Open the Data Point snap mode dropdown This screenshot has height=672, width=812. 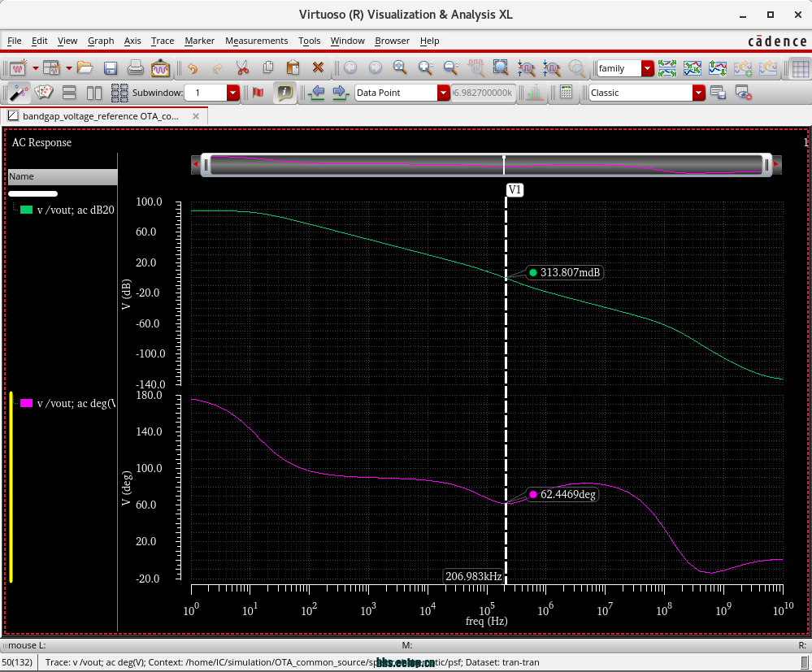[443, 93]
